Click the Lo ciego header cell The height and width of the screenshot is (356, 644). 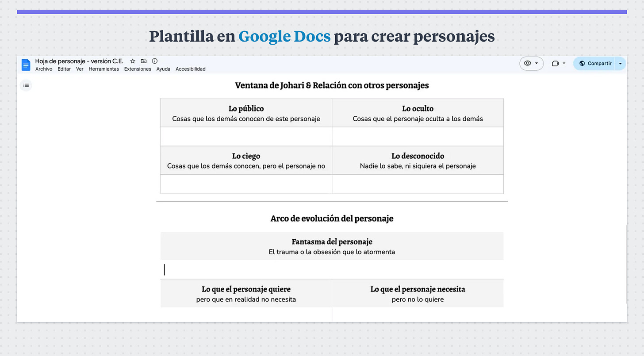pyautogui.click(x=246, y=161)
